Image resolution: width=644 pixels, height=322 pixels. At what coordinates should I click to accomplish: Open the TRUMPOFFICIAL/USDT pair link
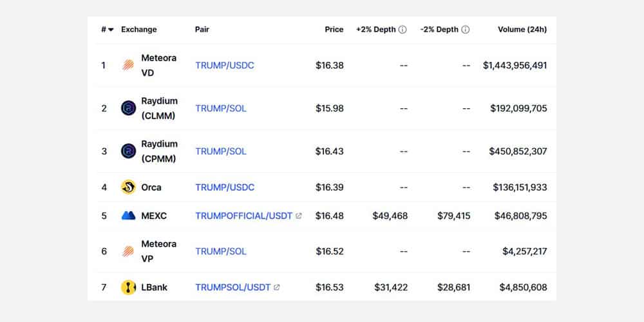pos(244,216)
